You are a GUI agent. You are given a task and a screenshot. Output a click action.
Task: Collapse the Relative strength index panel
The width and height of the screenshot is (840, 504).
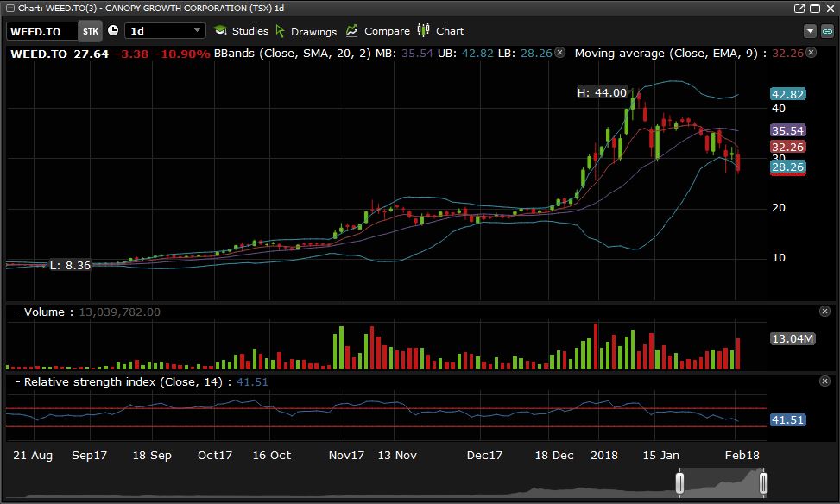(x=17, y=381)
